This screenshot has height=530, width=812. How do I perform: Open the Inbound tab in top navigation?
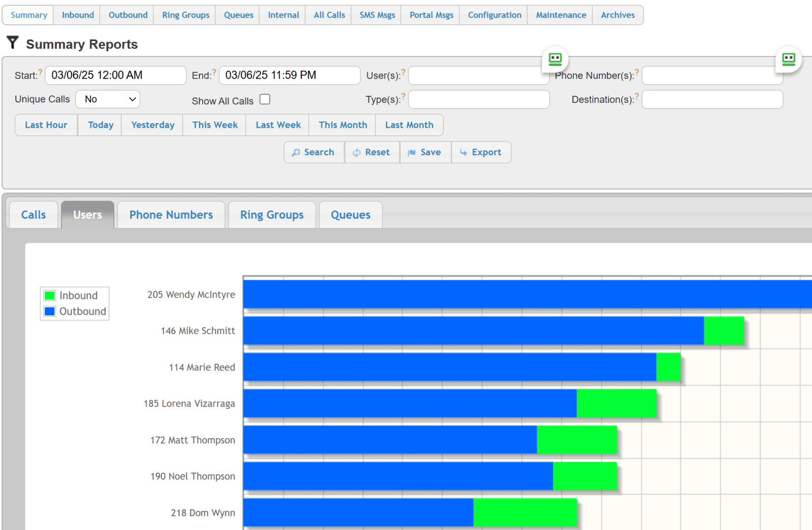tap(78, 15)
